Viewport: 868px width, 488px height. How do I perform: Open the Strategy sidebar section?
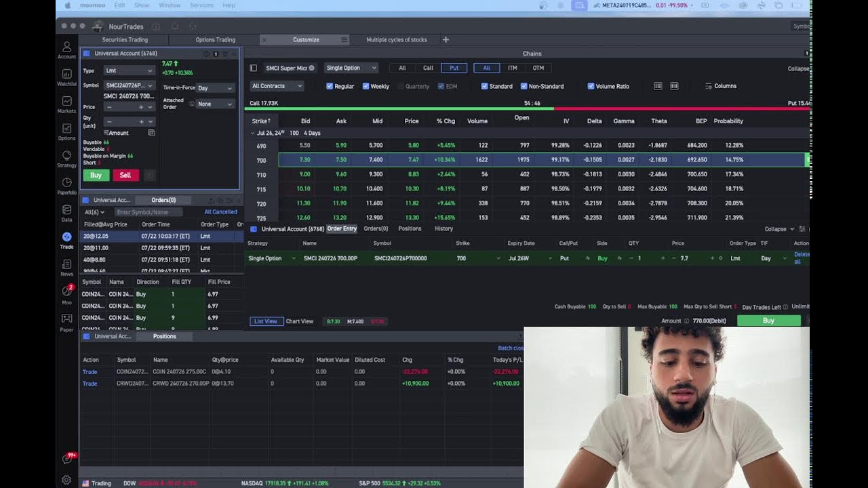(x=66, y=159)
